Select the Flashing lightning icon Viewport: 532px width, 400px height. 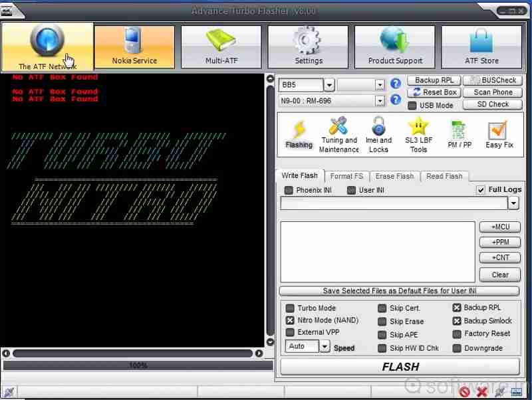click(299, 129)
